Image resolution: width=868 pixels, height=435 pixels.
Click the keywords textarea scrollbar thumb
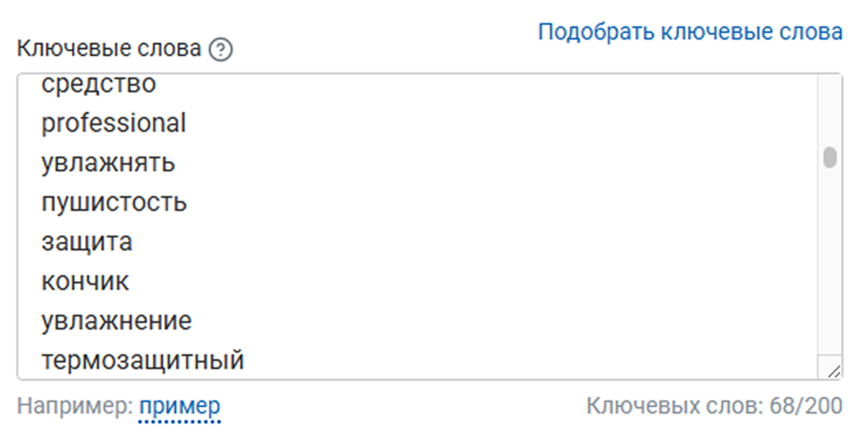pyautogui.click(x=829, y=157)
